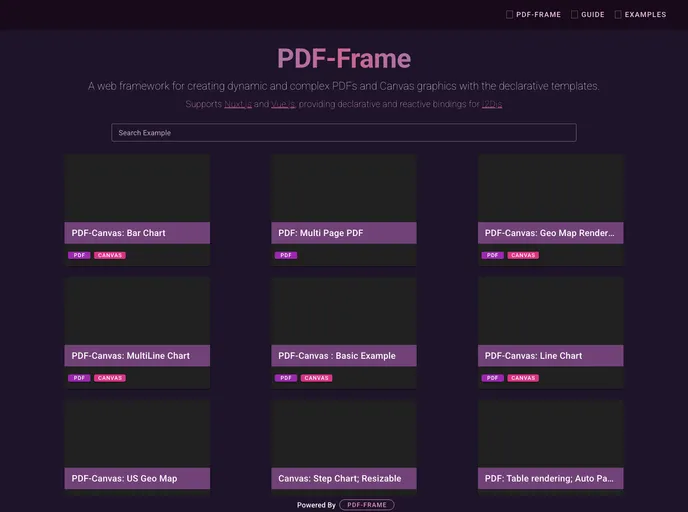
Task: Select CANVAS tag on Line Chart card
Action: (523, 378)
